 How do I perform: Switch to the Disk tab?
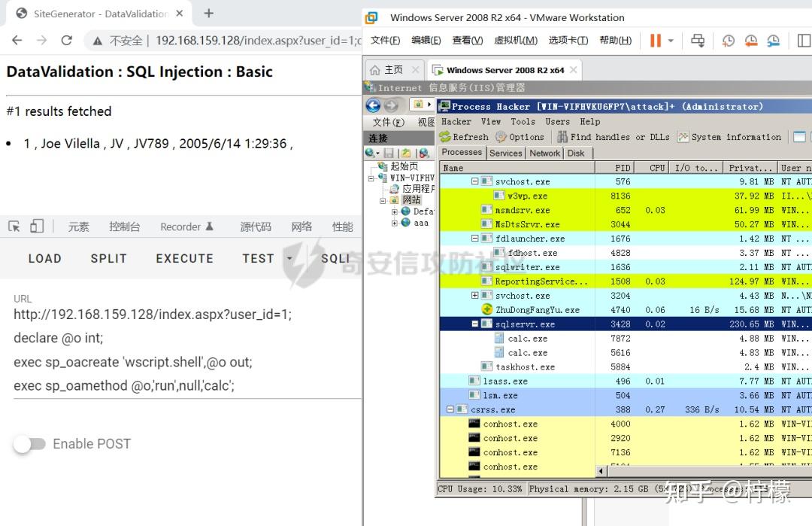(x=576, y=153)
